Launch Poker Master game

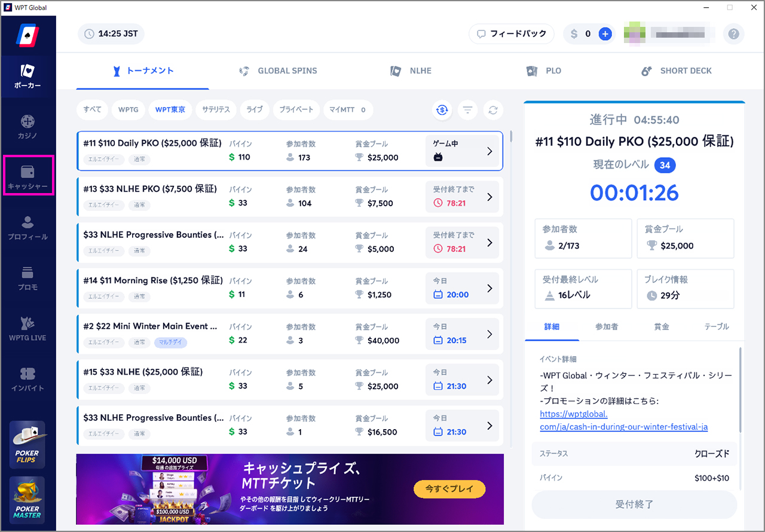pos(27,500)
